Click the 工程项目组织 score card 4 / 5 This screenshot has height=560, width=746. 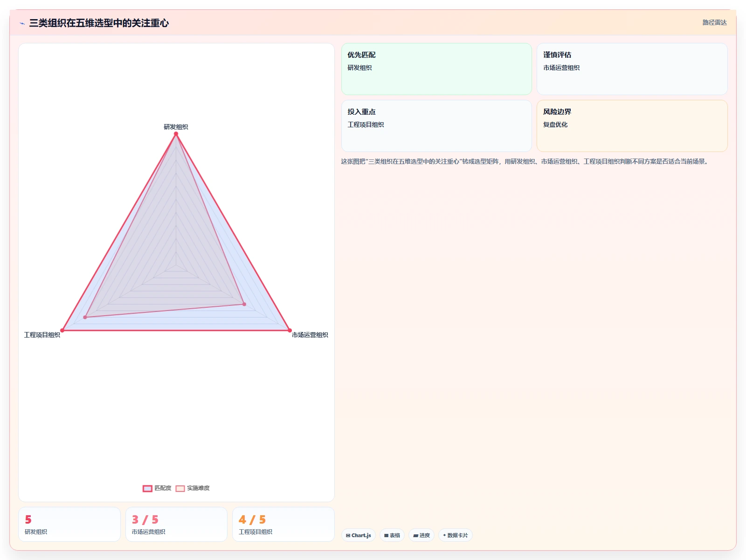(x=283, y=524)
